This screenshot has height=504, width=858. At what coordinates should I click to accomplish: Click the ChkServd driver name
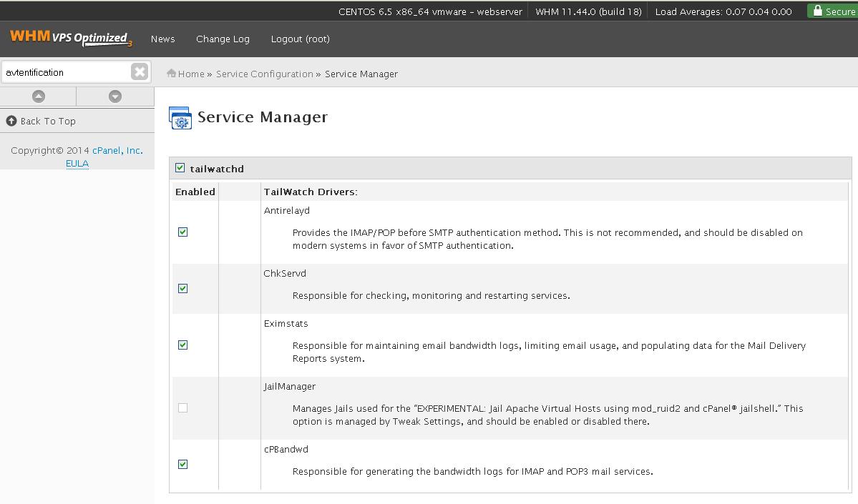pos(285,273)
